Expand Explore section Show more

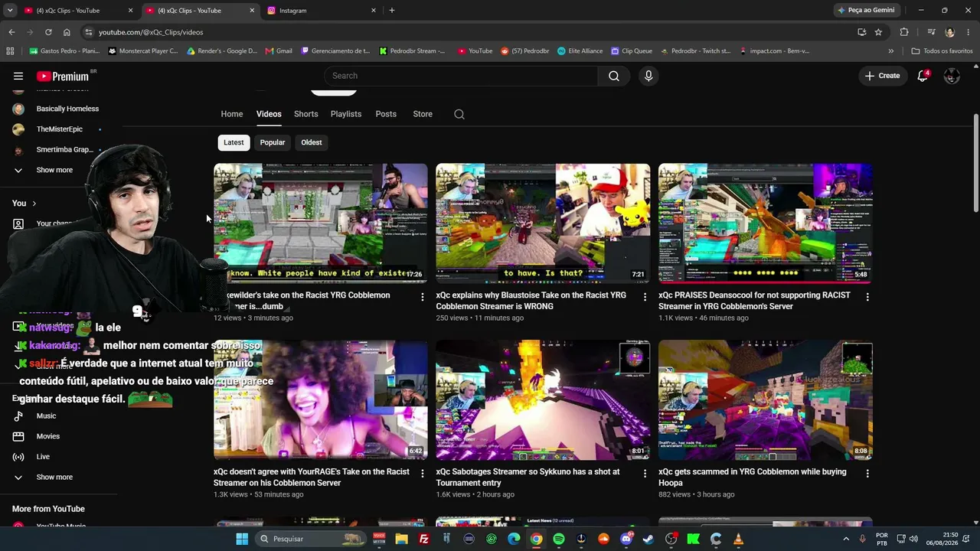[54, 477]
